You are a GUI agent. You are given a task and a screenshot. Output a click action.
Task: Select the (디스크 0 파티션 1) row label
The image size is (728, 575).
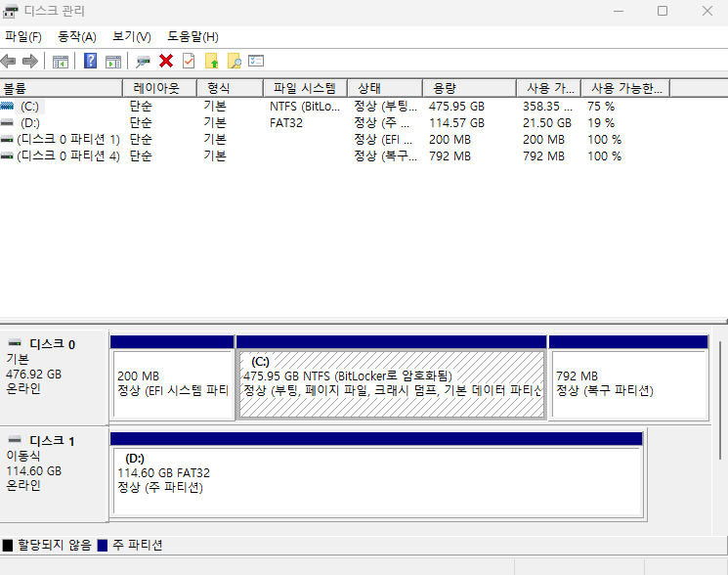68,139
